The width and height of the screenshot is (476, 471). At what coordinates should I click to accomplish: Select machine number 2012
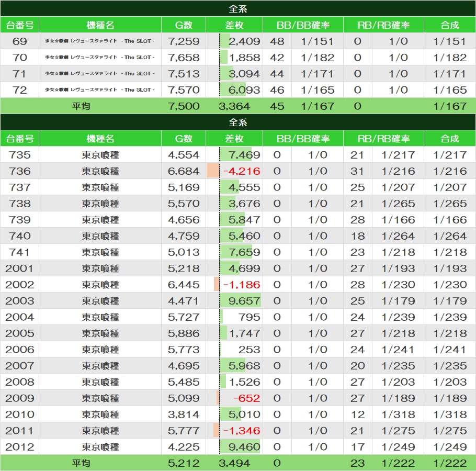point(20,447)
